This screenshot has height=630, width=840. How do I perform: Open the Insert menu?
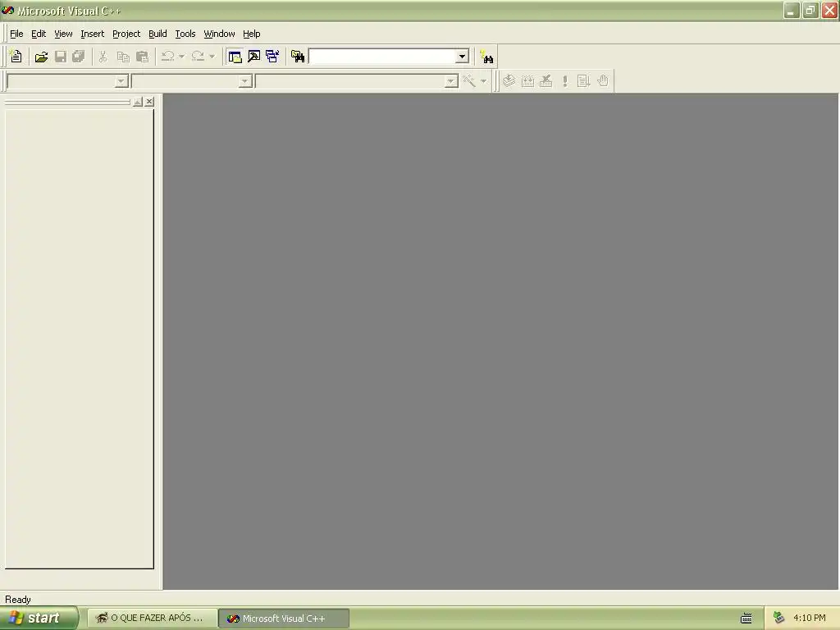(x=92, y=34)
